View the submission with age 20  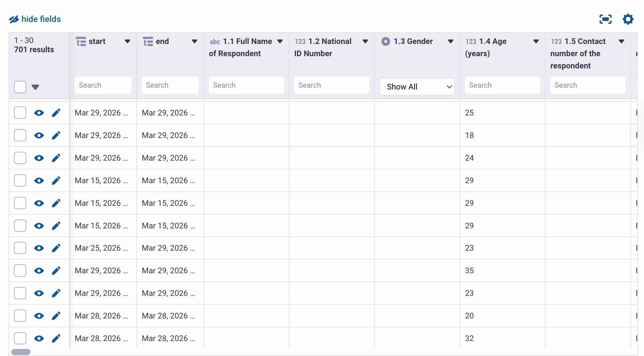click(39, 316)
